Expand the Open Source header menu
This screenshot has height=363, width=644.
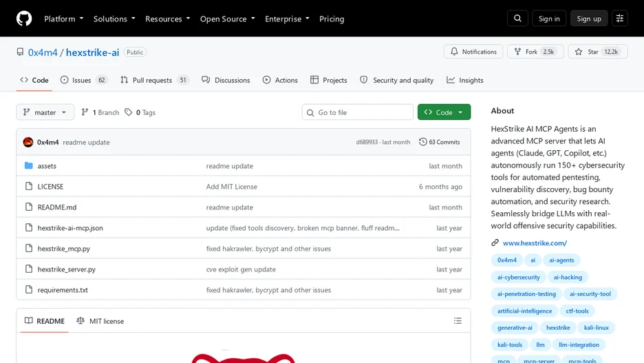(228, 19)
